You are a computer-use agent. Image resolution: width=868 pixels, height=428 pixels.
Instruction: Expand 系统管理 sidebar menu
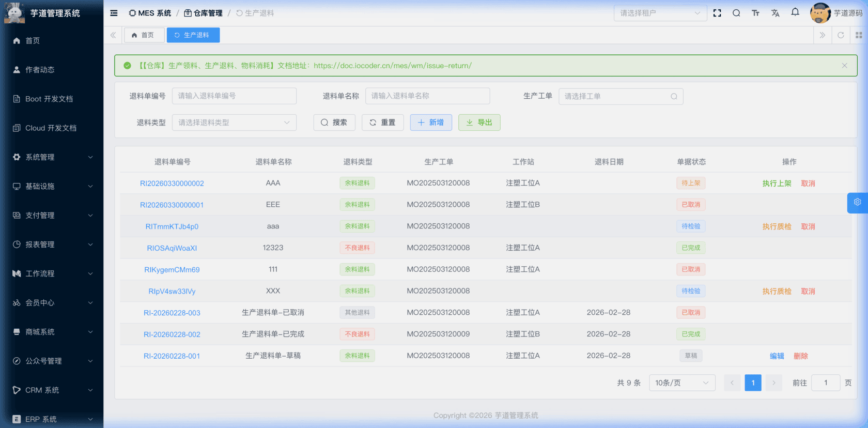(x=52, y=157)
